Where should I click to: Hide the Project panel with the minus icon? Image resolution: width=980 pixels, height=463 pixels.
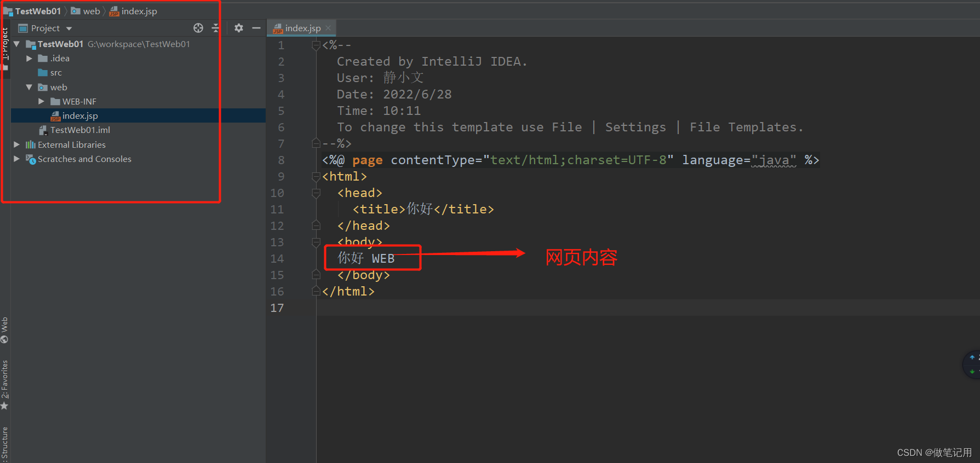(256, 28)
